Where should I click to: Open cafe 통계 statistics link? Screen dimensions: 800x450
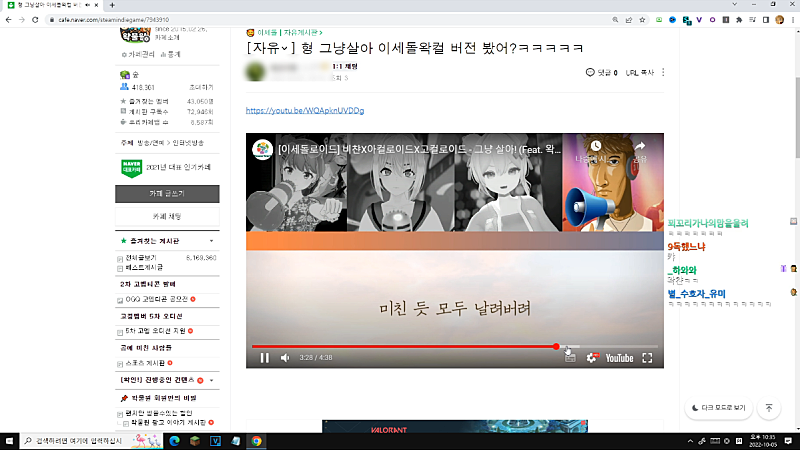coord(170,54)
